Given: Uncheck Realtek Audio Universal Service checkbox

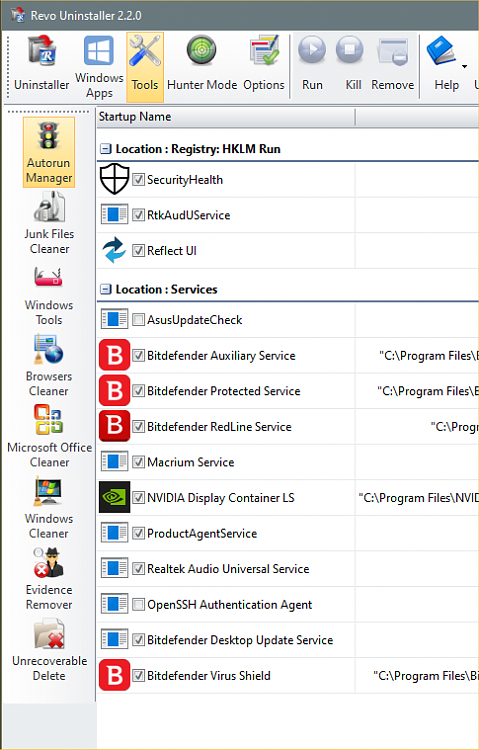Looking at the screenshot, I should pyautogui.click(x=138, y=569).
